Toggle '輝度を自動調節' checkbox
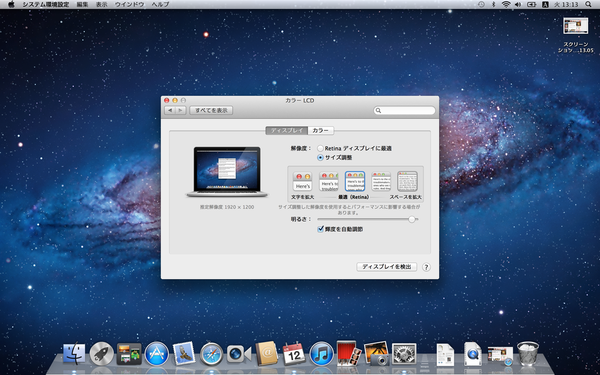Screen dimensions: 600x375 [x=321, y=229]
